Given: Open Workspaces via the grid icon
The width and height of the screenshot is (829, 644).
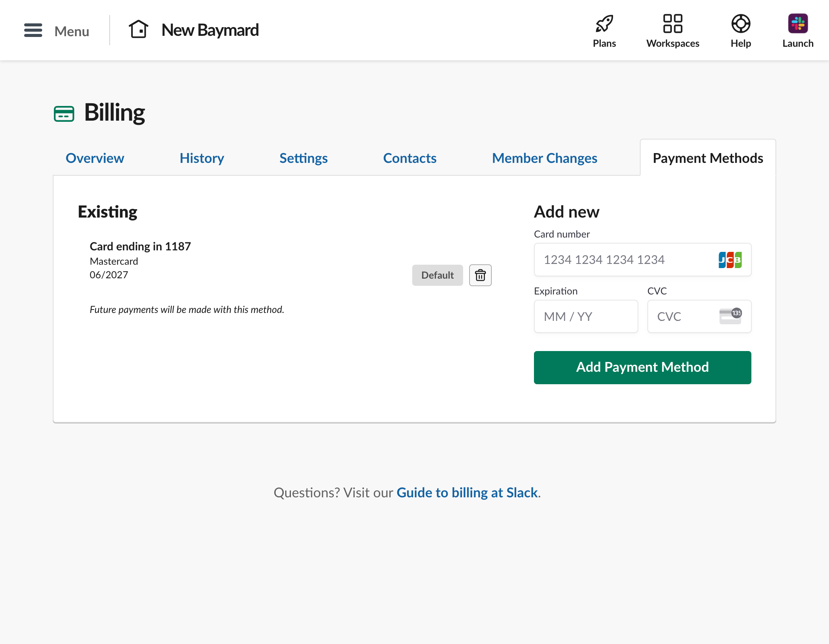Looking at the screenshot, I should (672, 23).
